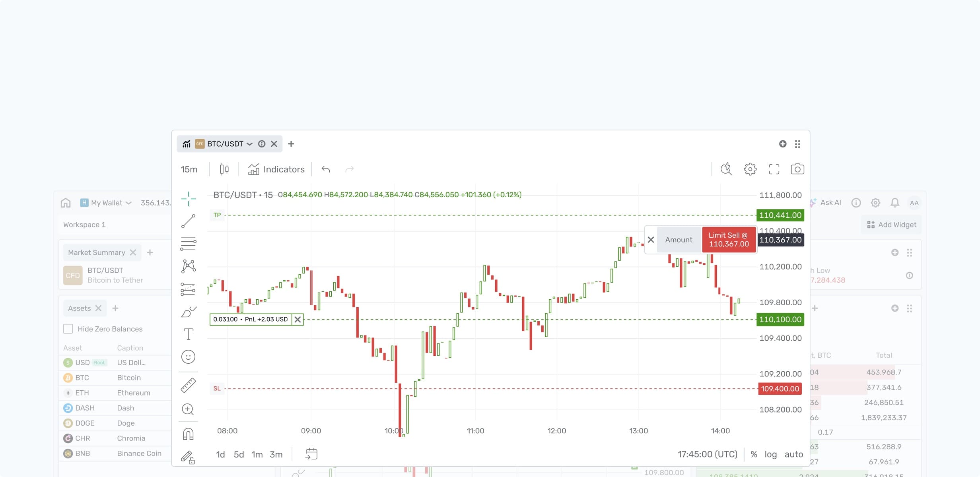Click the Amount field in order popup

[x=679, y=240]
